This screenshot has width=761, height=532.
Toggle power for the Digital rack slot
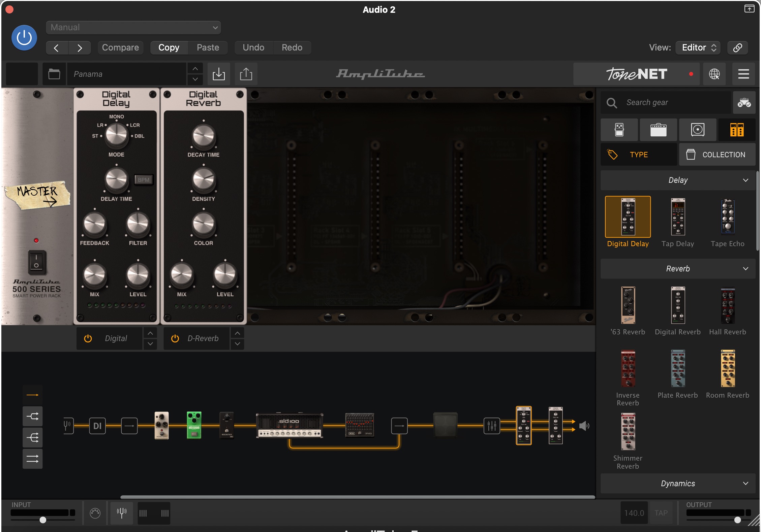(x=88, y=338)
